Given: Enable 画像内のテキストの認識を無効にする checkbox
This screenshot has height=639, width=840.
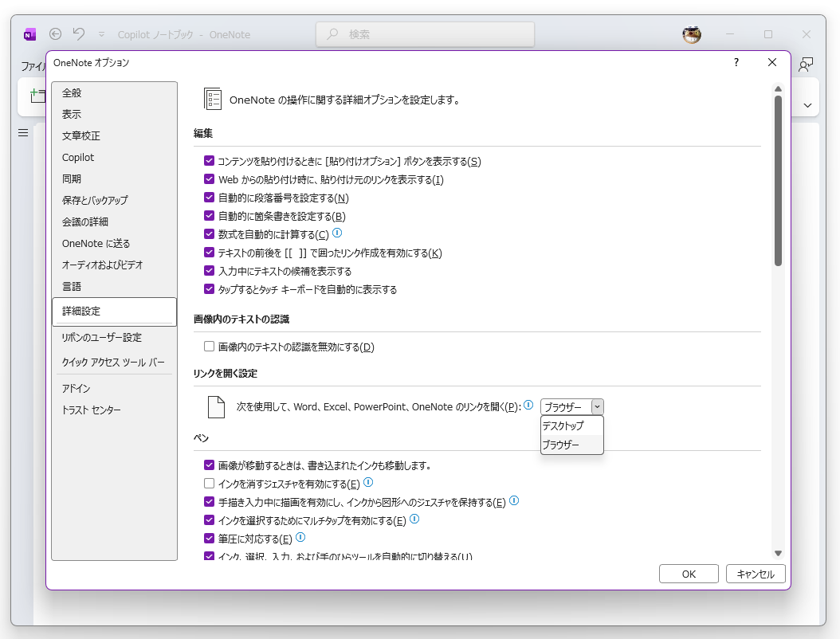Looking at the screenshot, I should point(209,347).
